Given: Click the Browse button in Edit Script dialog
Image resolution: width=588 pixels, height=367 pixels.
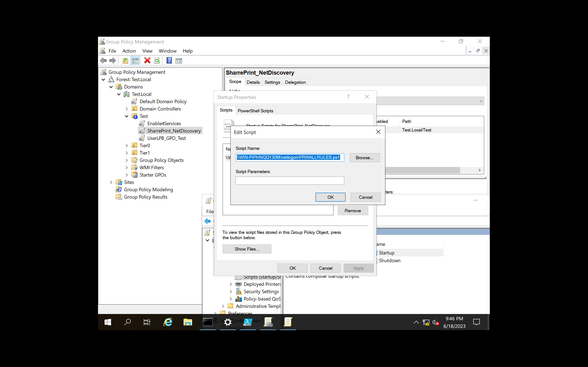Looking at the screenshot, I should click(364, 158).
